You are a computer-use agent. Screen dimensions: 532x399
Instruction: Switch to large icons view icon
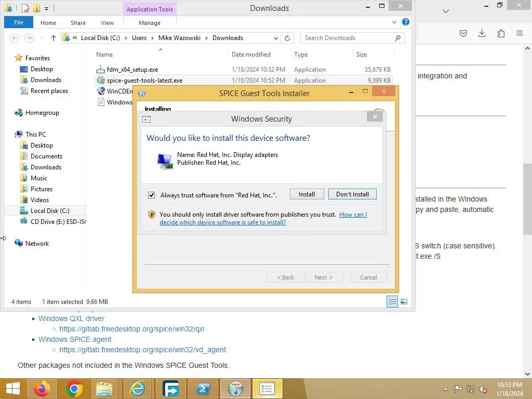pyautogui.click(x=404, y=301)
